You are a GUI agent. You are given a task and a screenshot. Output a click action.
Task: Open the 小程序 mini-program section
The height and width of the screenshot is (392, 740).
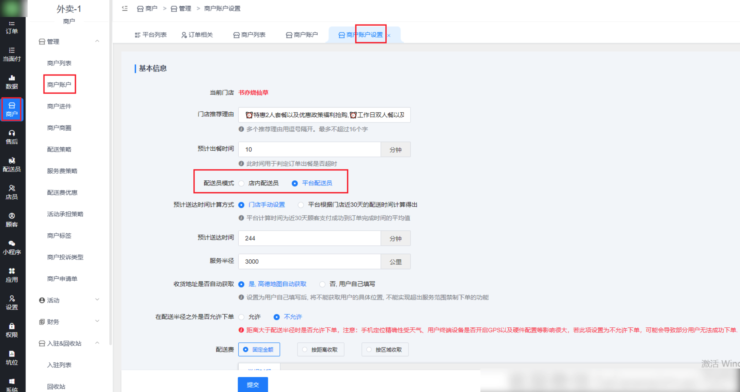point(12,247)
